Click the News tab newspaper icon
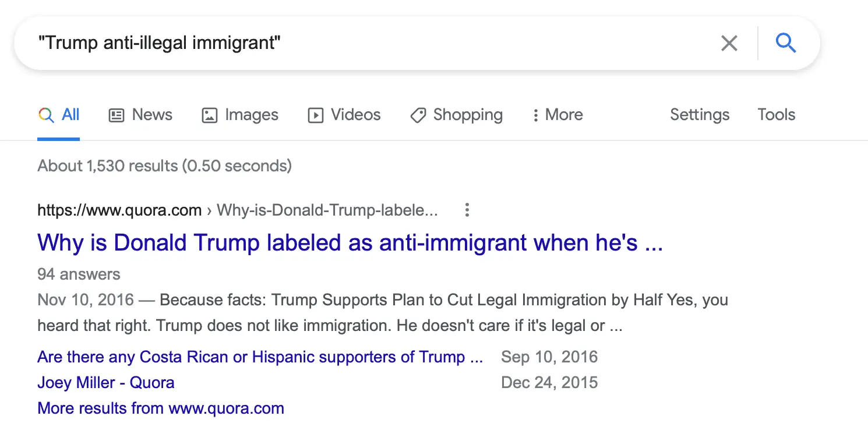868x444 pixels. [x=117, y=115]
